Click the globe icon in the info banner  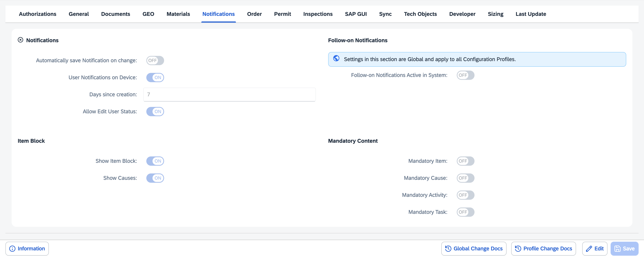coord(336,59)
